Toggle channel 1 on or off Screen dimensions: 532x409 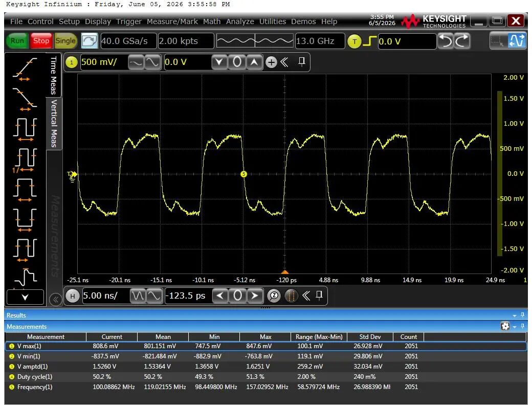(x=71, y=62)
